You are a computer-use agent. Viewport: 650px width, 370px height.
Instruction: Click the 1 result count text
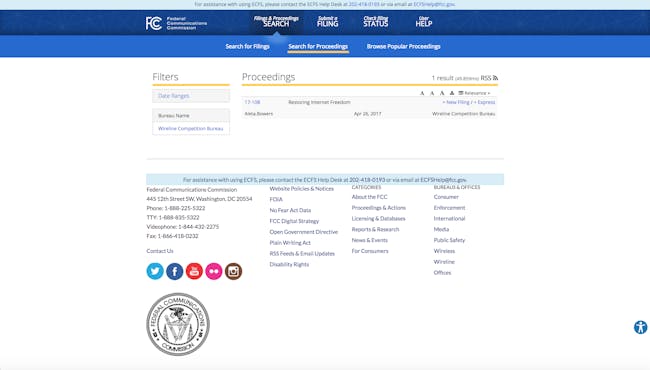[442, 78]
